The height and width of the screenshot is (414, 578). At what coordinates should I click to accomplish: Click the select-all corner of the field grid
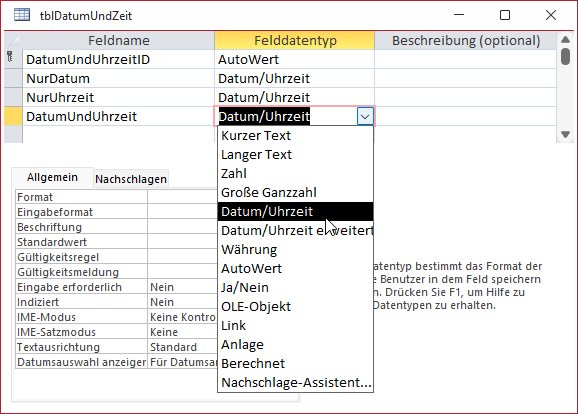13,41
